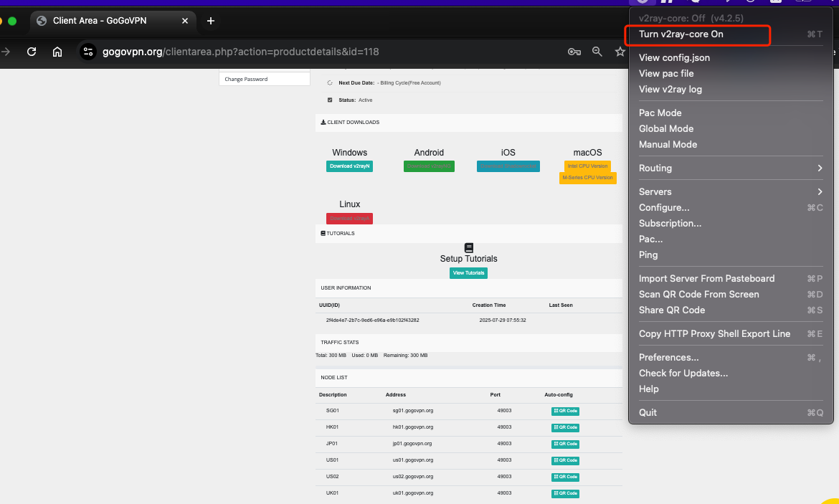Select the UUID 2f4de4e7-2b7c-9ed6-e96a-e9b102f43282
The height and width of the screenshot is (504, 839).
click(372, 320)
